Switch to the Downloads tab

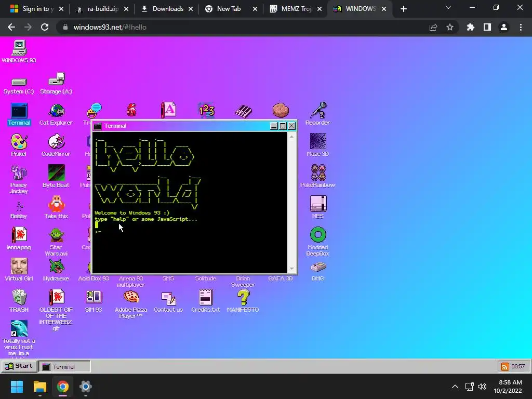(167, 9)
